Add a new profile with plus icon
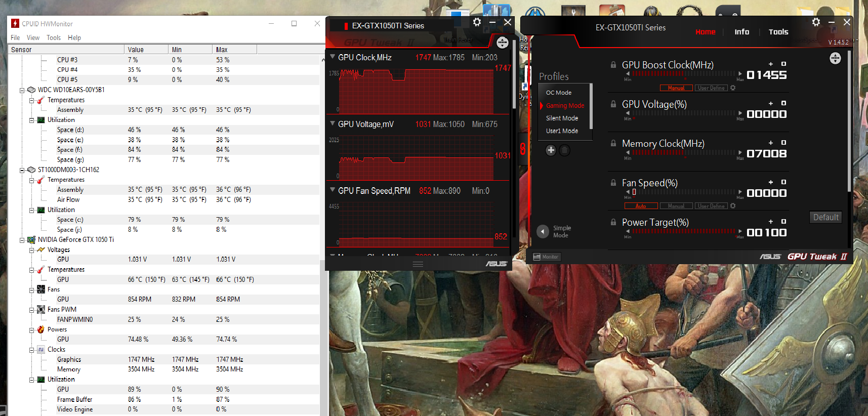Viewport: 868px width, 416px height. (x=551, y=150)
